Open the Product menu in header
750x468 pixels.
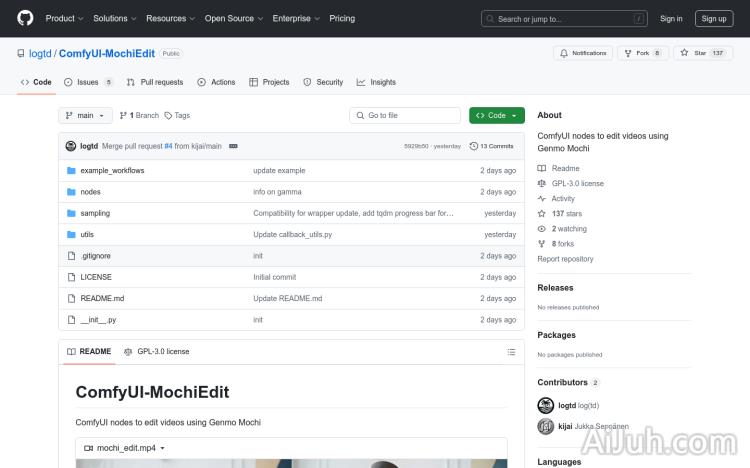[x=64, y=18]
